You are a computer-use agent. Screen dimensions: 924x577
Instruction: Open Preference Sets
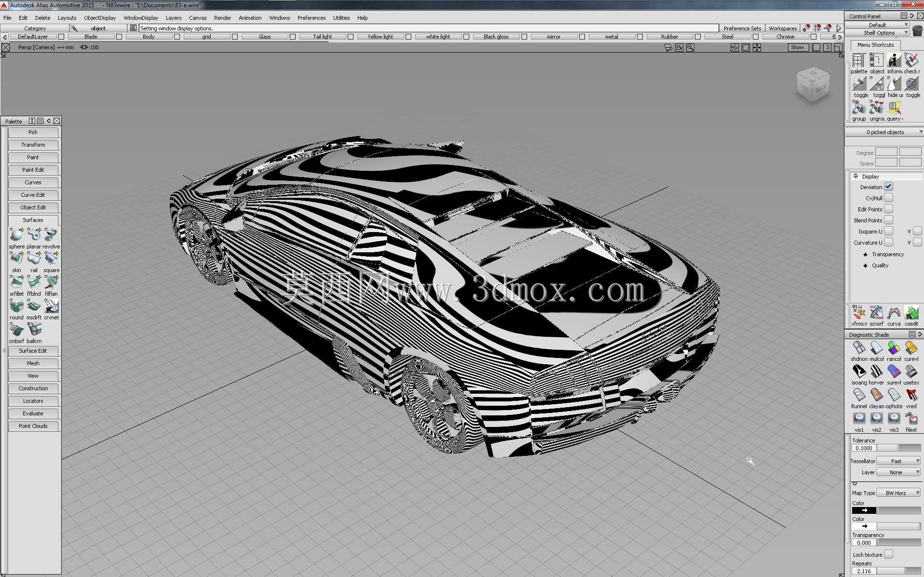point(742,28)
